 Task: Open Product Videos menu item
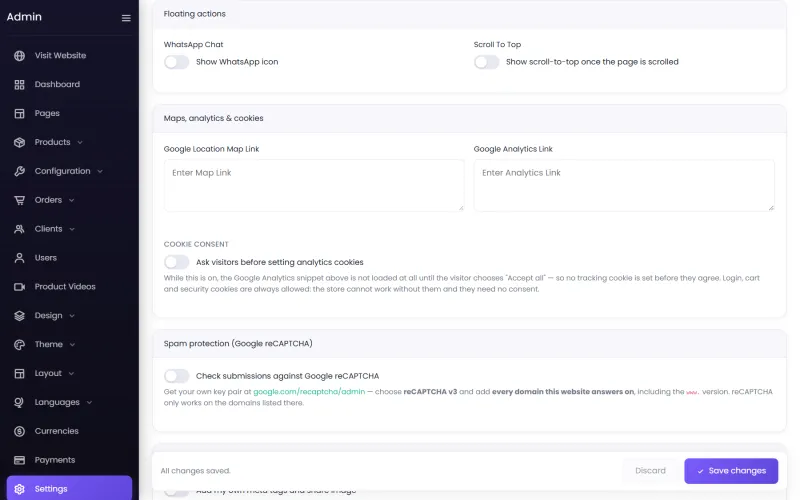point(69,287)
